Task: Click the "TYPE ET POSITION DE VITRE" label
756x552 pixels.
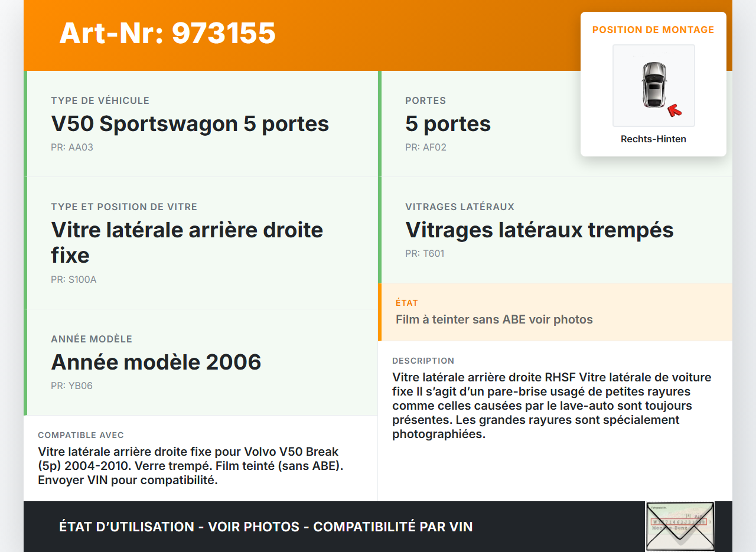Action: click(x=125, y=207)
